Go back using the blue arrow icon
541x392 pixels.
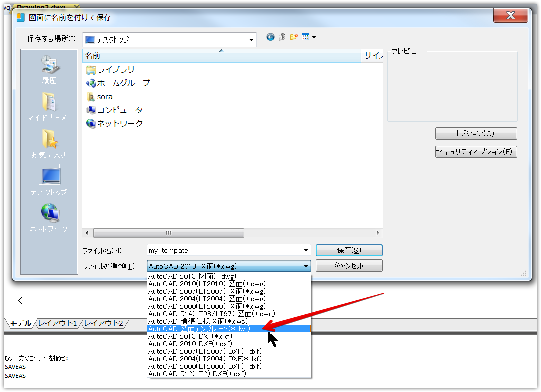point(270,37)
